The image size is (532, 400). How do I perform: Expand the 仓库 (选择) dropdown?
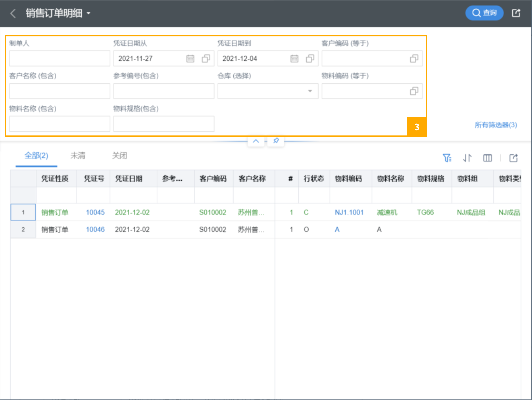coord(310,91)
